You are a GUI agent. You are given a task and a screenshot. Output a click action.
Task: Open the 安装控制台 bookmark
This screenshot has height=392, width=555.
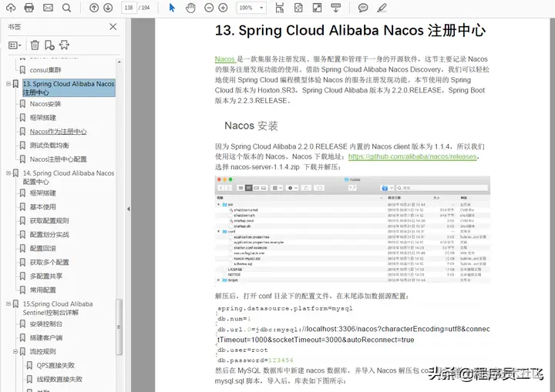click(x=46, y=323)
